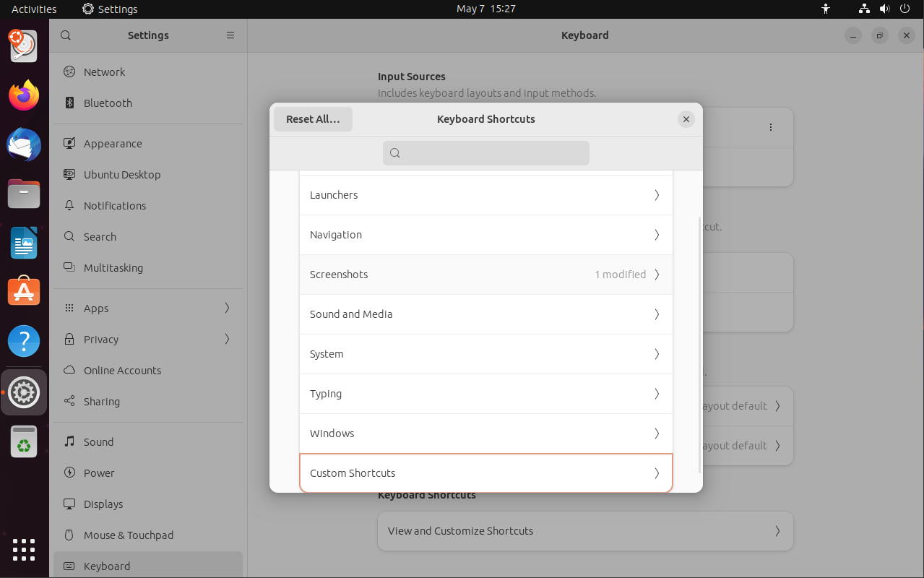Click View and Customize Shortcuts row
Image resolution: width=924 pixels, height=578 pixels.
pyautogui.click(x=585, y=531)
